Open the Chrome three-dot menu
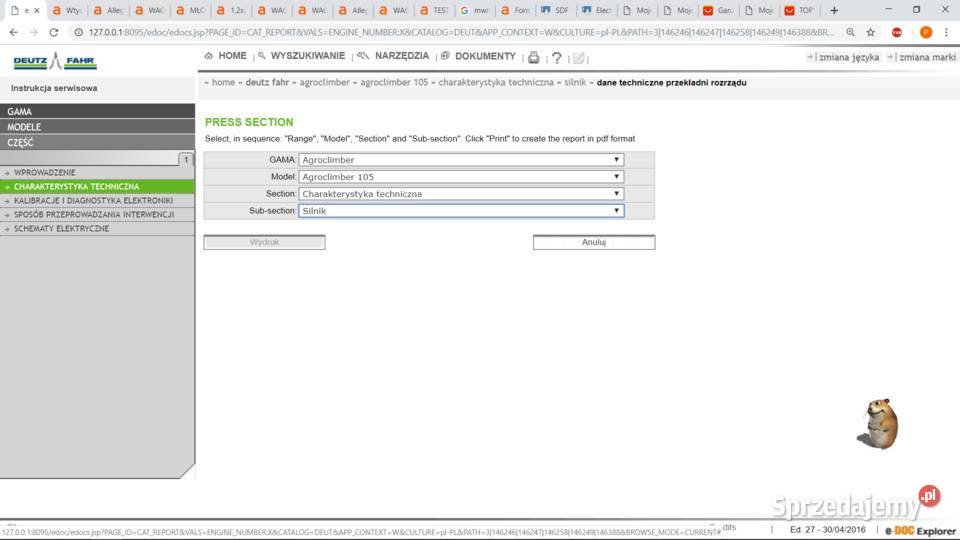The image size is (960, 540). coord(947,32)
